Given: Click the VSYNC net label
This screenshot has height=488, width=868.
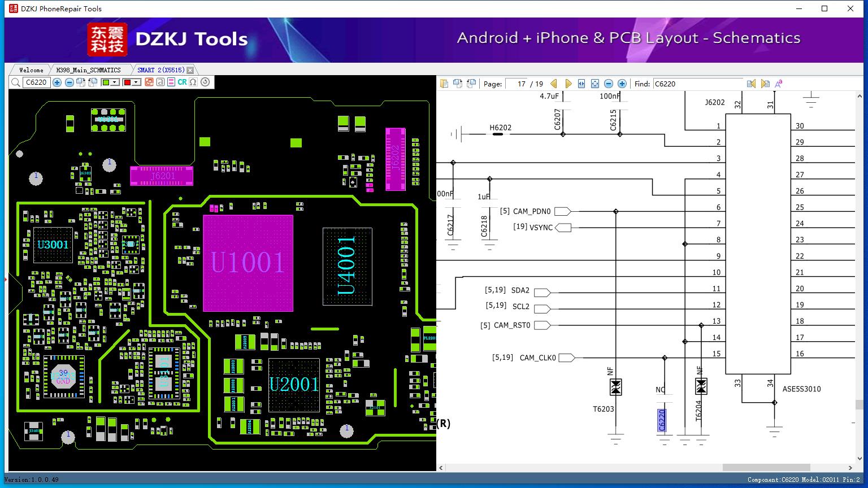Looking at the screenshot, I should [x=541, y=227].
